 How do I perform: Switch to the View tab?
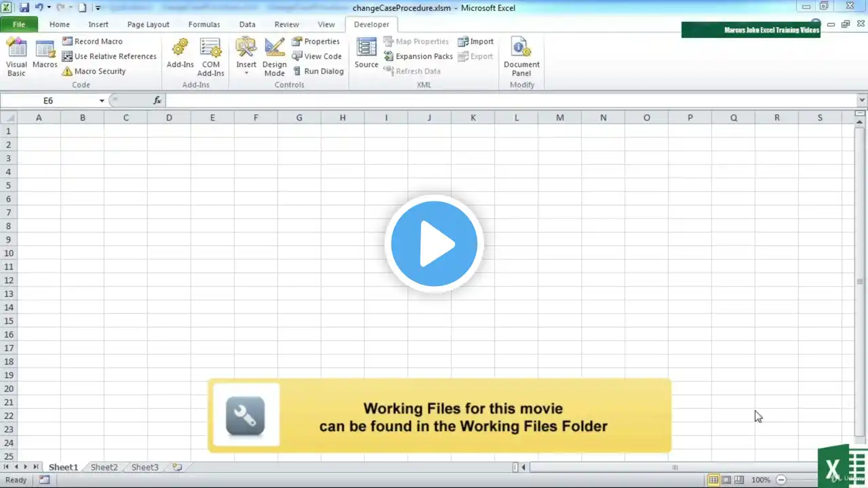(x=326, y=24)
